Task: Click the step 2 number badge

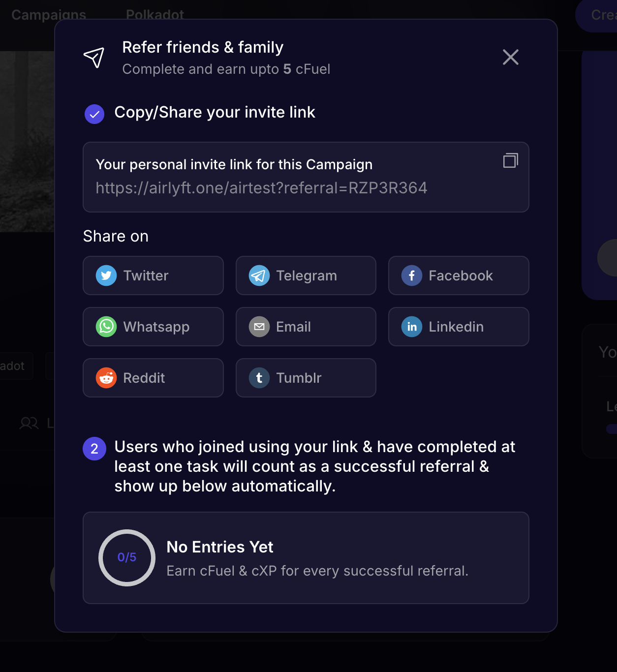Action: tap(94, 449)
